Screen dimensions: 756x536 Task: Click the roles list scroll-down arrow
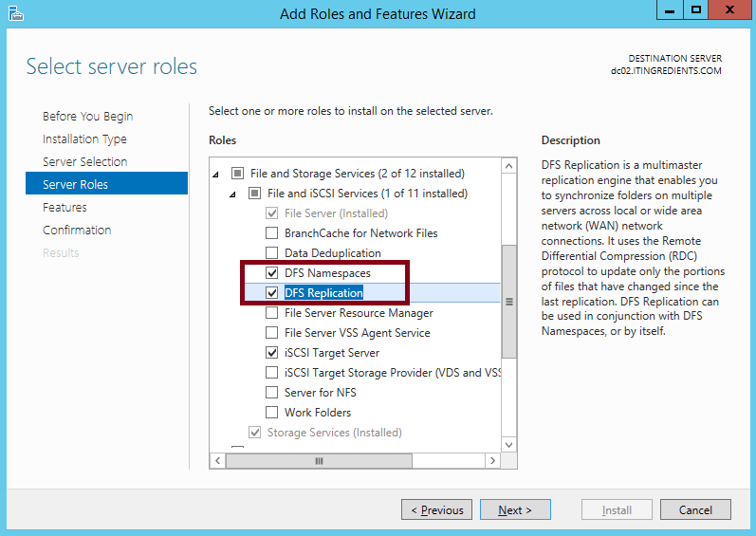click(508, 444)
